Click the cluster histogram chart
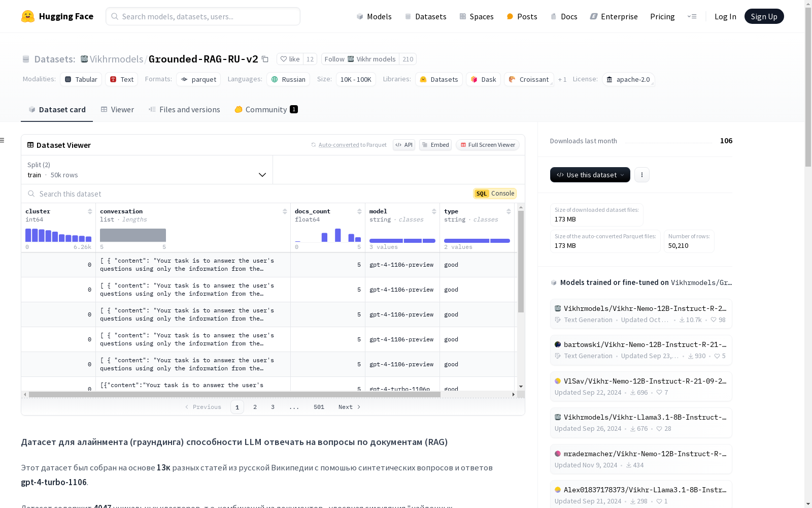 coord(58,235)
